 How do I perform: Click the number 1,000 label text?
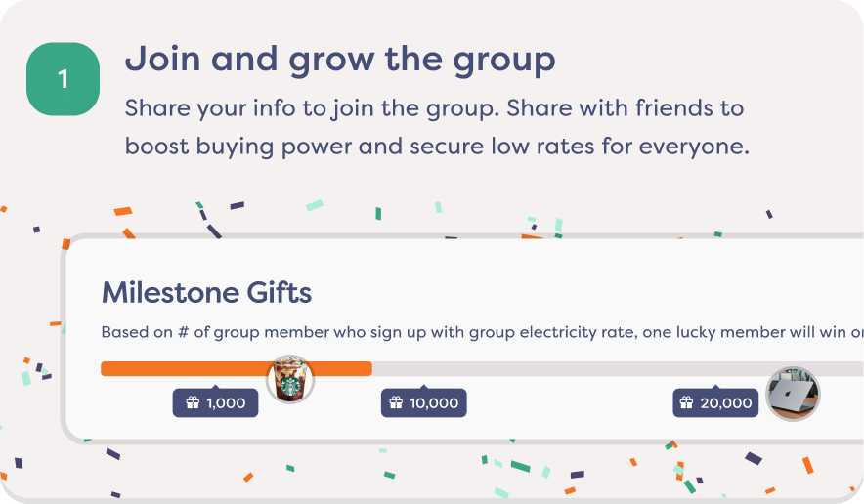coord(226,402)
